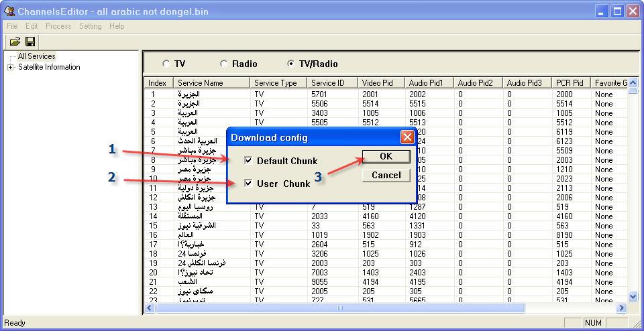Click the Audio Pid1 column header

tap(429, 83)
